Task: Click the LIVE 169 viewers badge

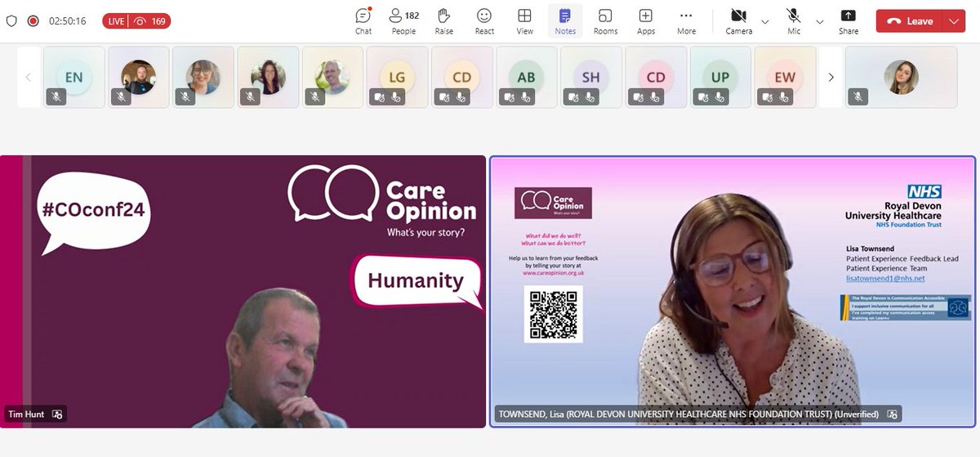Action: [136, 21]
